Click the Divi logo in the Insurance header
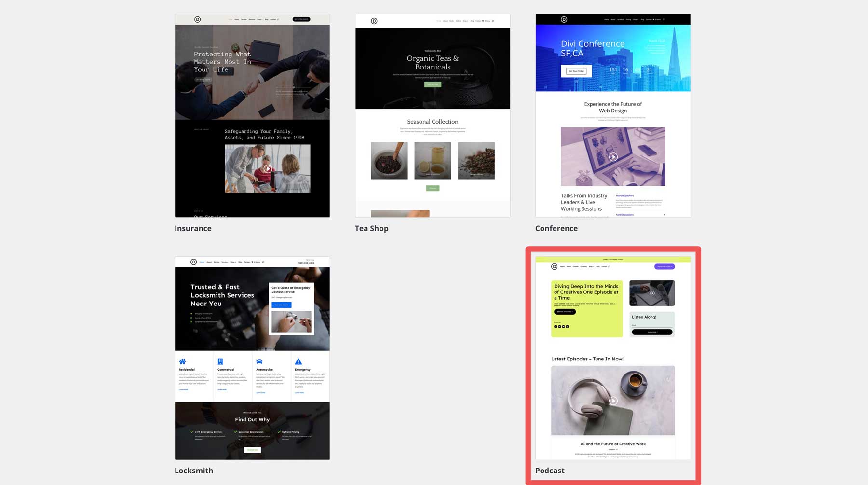Screen dimensions: 868x485 pos(197,19)
